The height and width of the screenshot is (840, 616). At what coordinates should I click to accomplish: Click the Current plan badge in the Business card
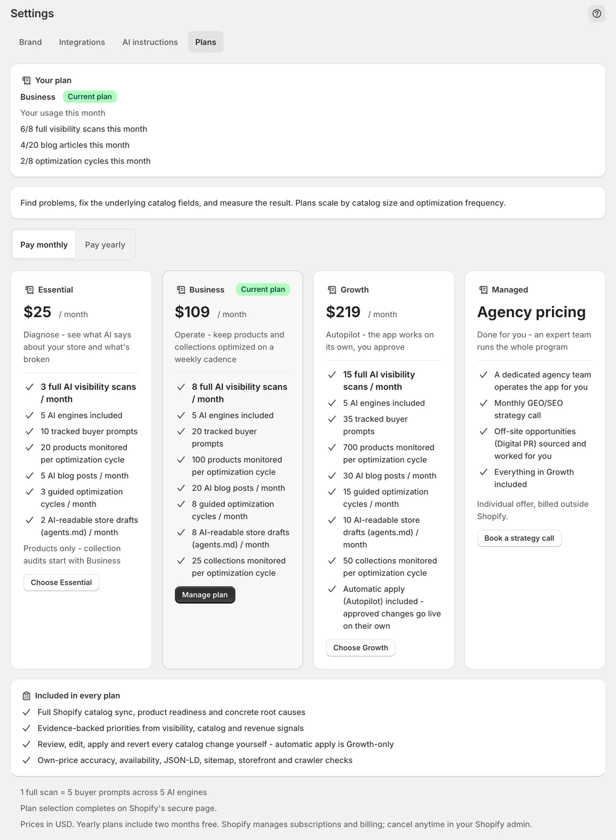tap(263, 289)
